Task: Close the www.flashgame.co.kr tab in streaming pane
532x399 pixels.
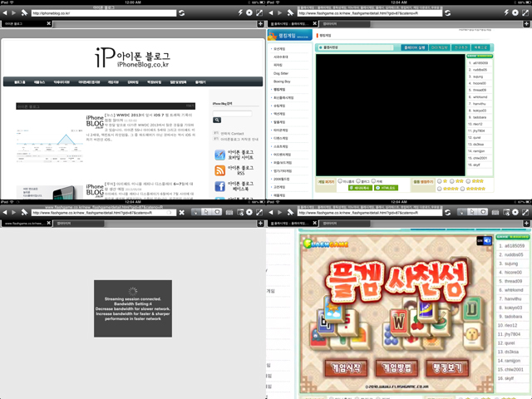Action: (x=48, y=223)
